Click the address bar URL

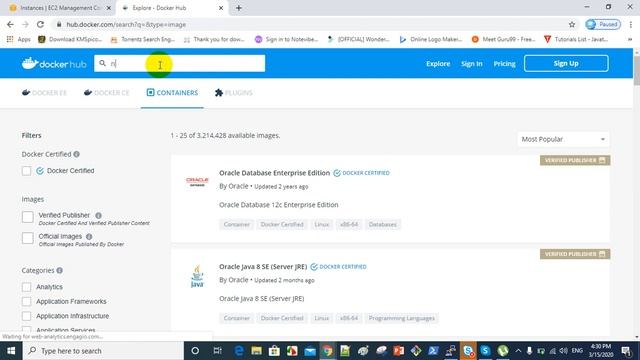coord(126,24)
